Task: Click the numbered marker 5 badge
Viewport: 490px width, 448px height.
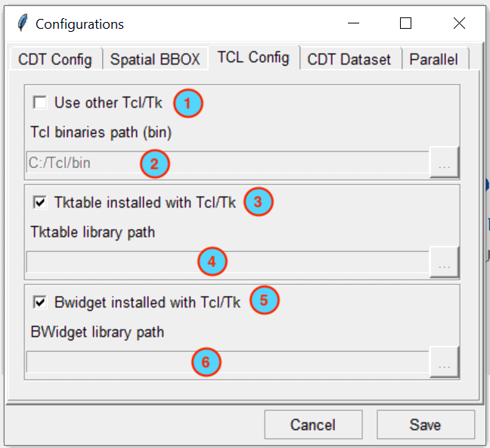Action: [264, 300]
